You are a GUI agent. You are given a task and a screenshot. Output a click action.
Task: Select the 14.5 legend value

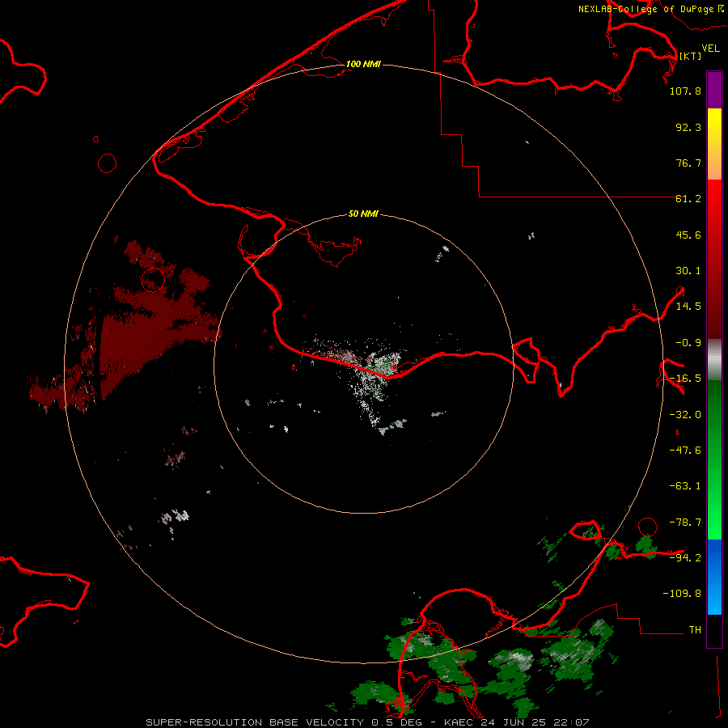688,307
